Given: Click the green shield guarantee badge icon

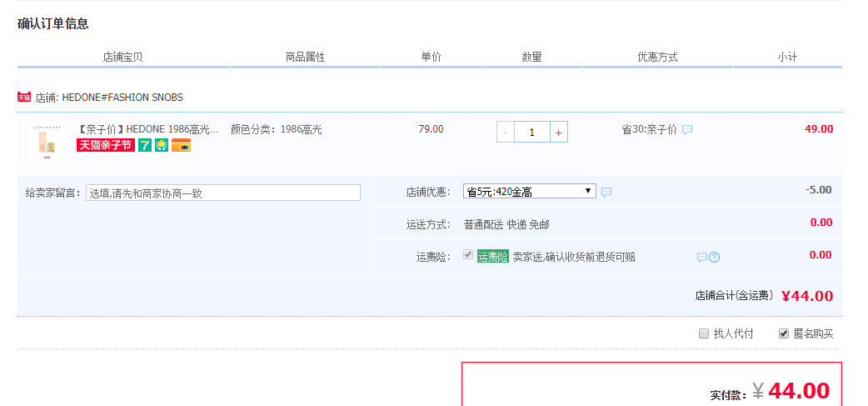Looking at the screenshot, I should [x=162, y=145].
